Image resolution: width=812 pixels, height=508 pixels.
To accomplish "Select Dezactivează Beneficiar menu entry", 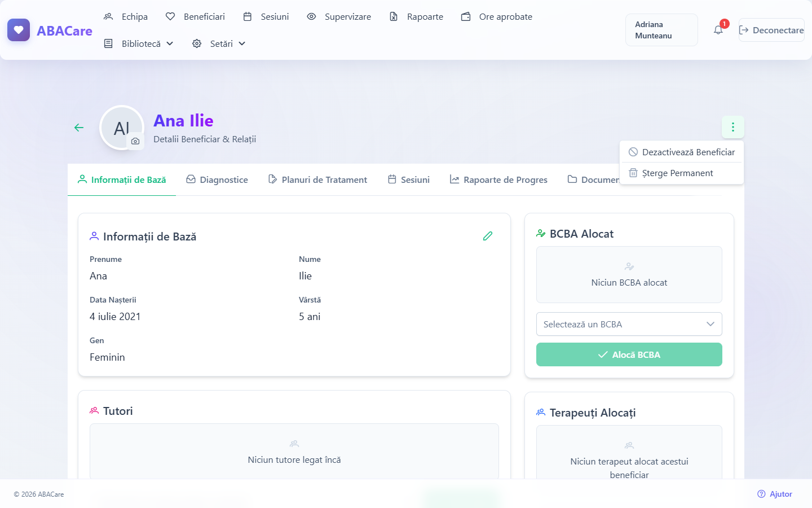I will [682, 152].
